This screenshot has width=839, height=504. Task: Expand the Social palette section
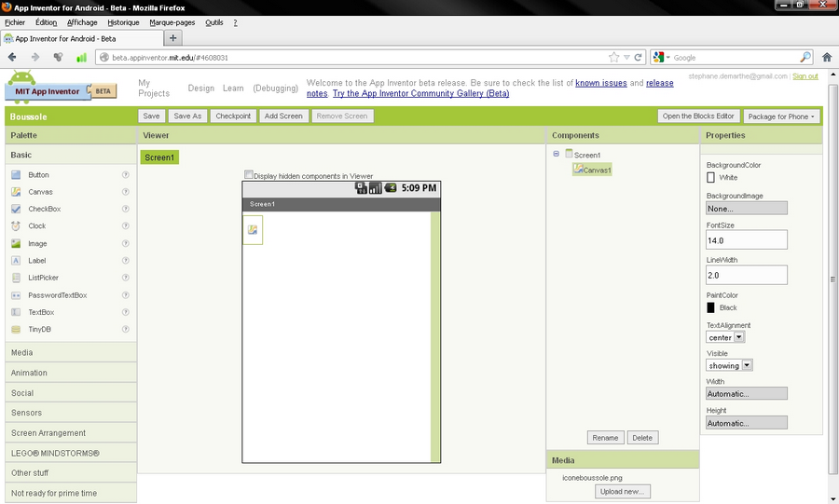[x=71, y=393]
